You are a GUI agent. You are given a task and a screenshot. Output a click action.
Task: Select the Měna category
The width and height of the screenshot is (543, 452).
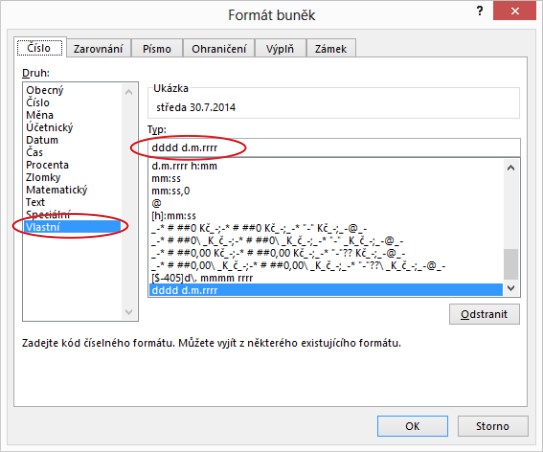tap(39, 115)
